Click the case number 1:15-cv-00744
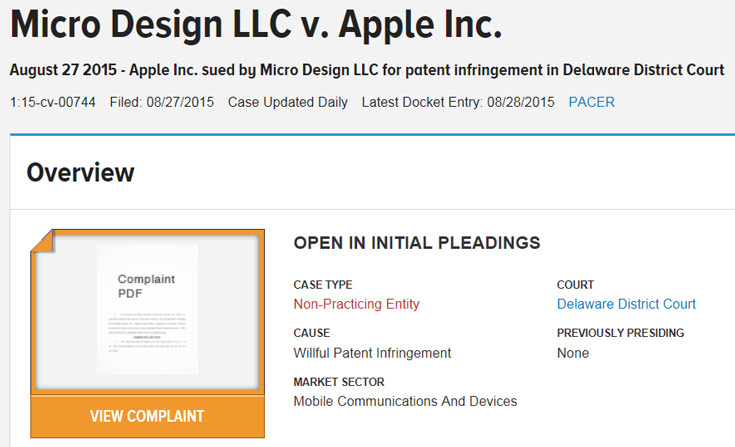Image resolution: width=735 pixels, height=447 pixels. point(53,102)
